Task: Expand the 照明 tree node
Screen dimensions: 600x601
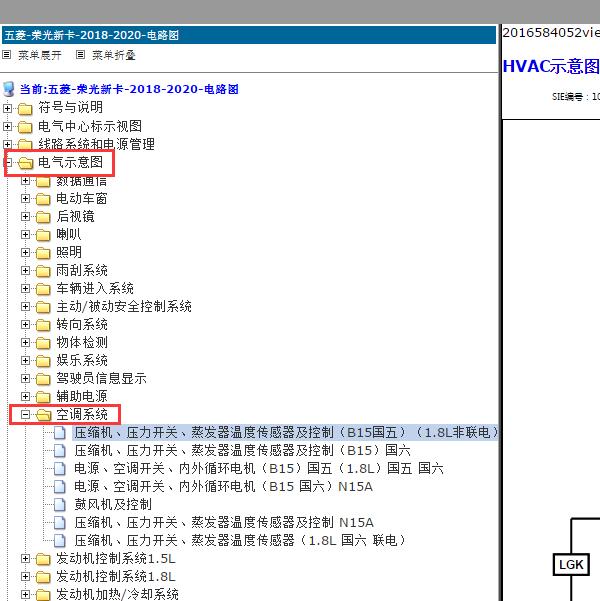Action: [x=25, y=253]
